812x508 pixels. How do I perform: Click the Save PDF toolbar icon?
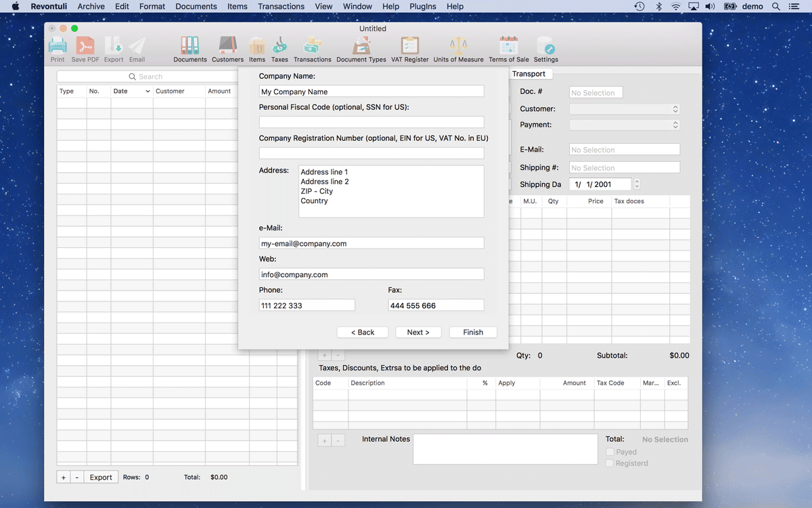pyautogui.click(x=85, y=46)
